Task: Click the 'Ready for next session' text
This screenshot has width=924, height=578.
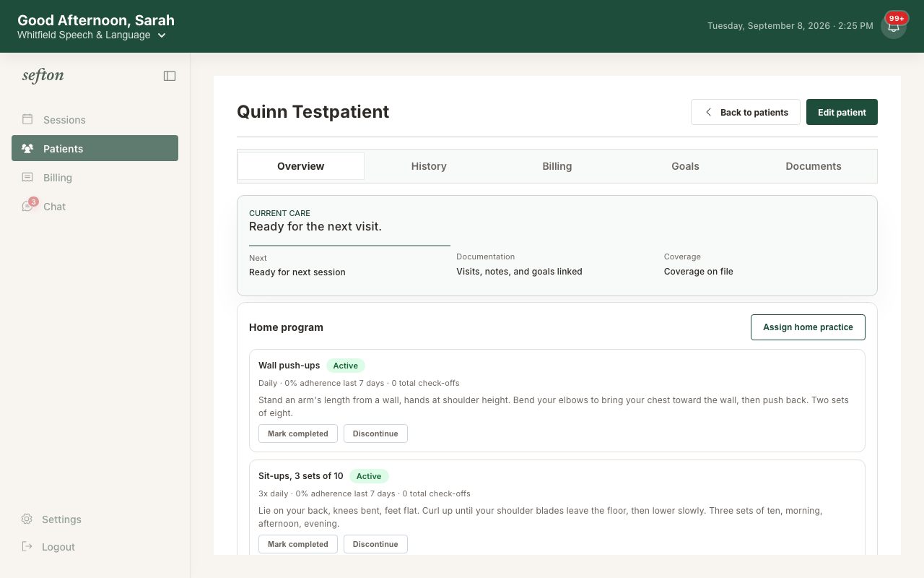Action: (297, 272)
